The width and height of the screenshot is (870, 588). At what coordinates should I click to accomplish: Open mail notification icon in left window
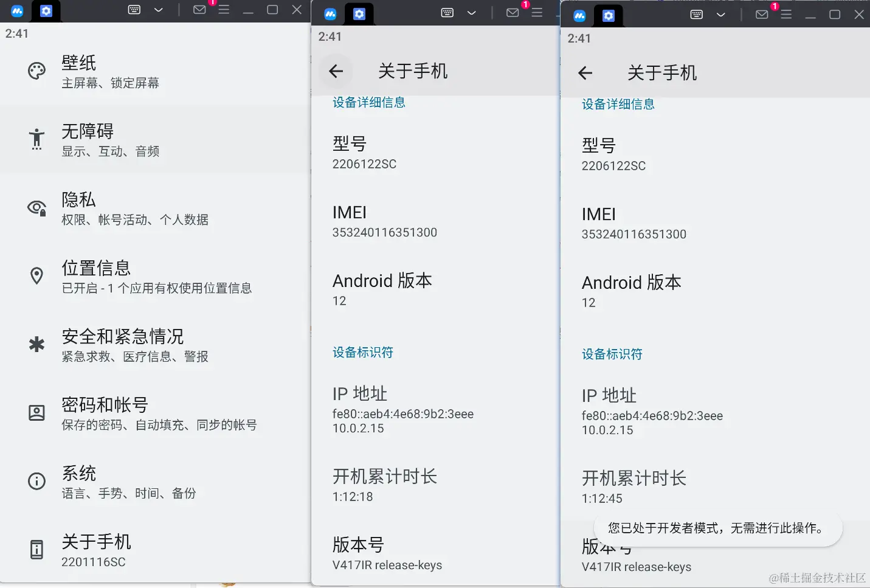(199, 10)
